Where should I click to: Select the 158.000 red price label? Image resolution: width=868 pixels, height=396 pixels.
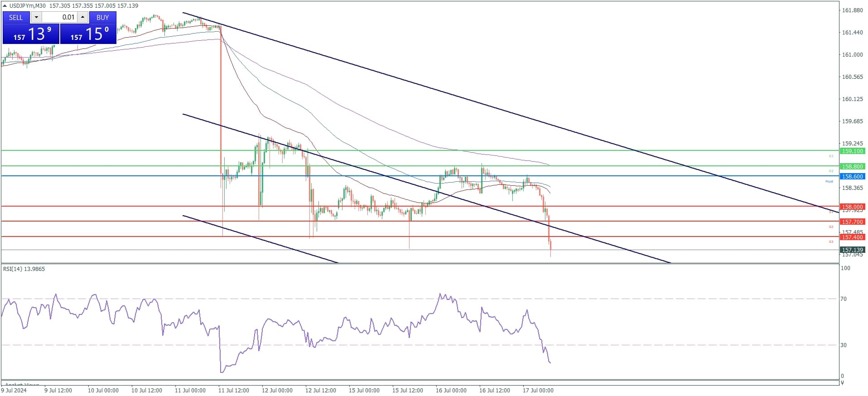pos(852,207)
